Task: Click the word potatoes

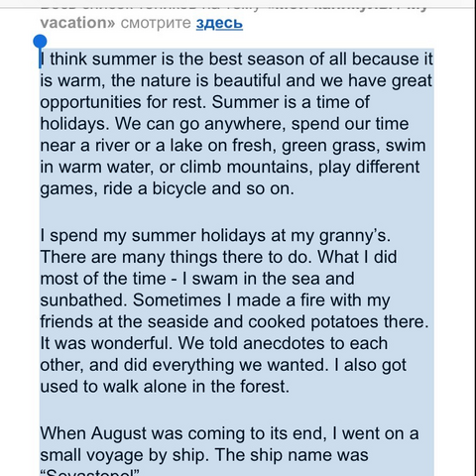Action: point(344,322)
